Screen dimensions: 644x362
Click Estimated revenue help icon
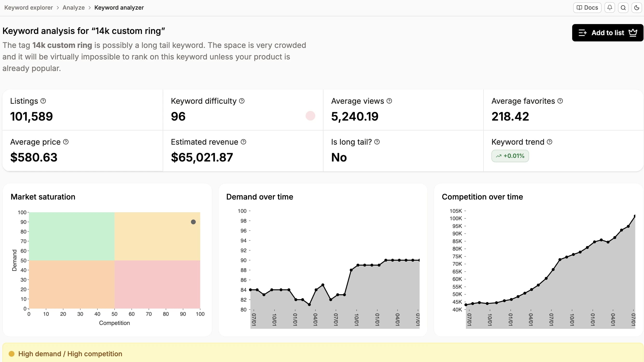click(x=243, y=142)
